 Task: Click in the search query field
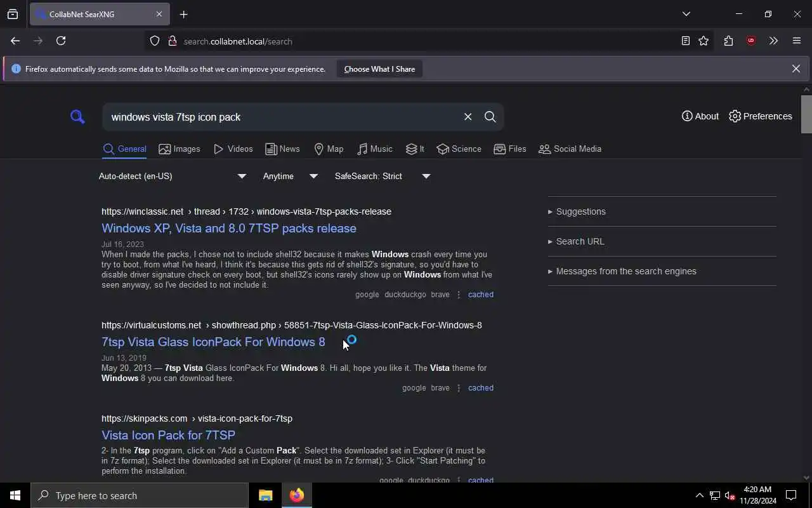(282, 117)
